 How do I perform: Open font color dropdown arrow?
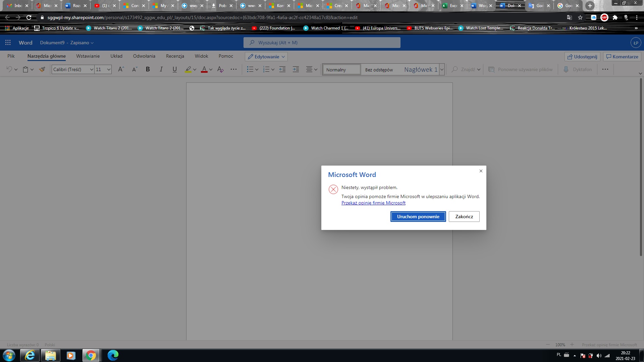[x=211, y=70]
